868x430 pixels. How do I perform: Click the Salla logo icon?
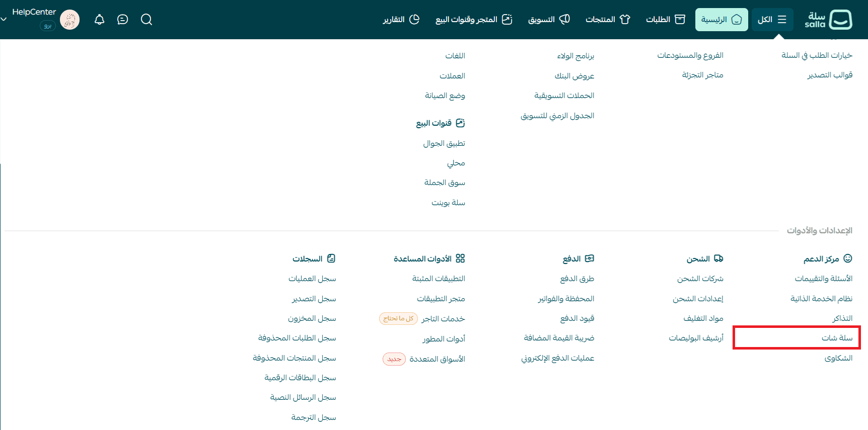[x=840, y=20]
